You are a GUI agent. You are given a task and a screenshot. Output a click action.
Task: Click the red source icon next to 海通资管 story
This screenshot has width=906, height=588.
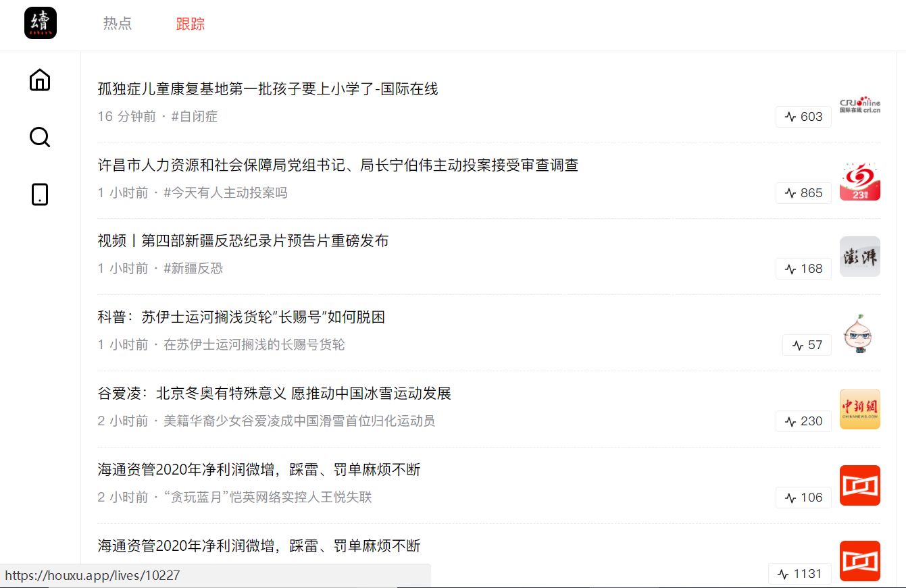(859, 485)
